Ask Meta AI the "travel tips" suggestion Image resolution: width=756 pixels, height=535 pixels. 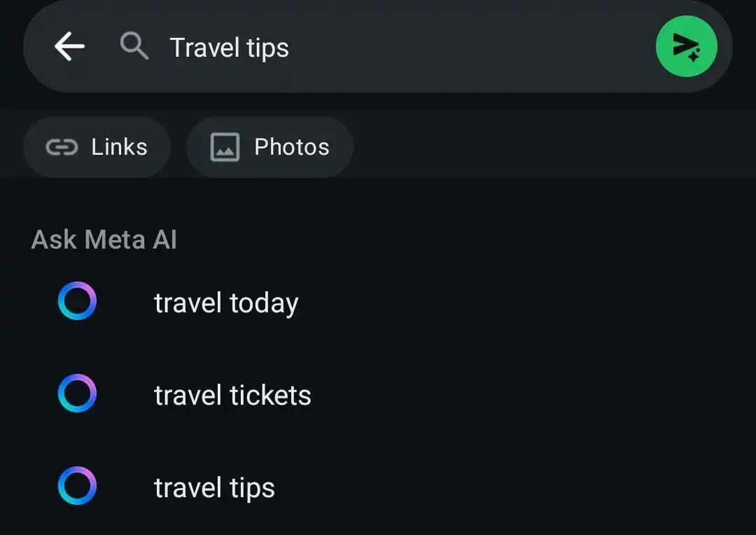click(x=214, y=488)
